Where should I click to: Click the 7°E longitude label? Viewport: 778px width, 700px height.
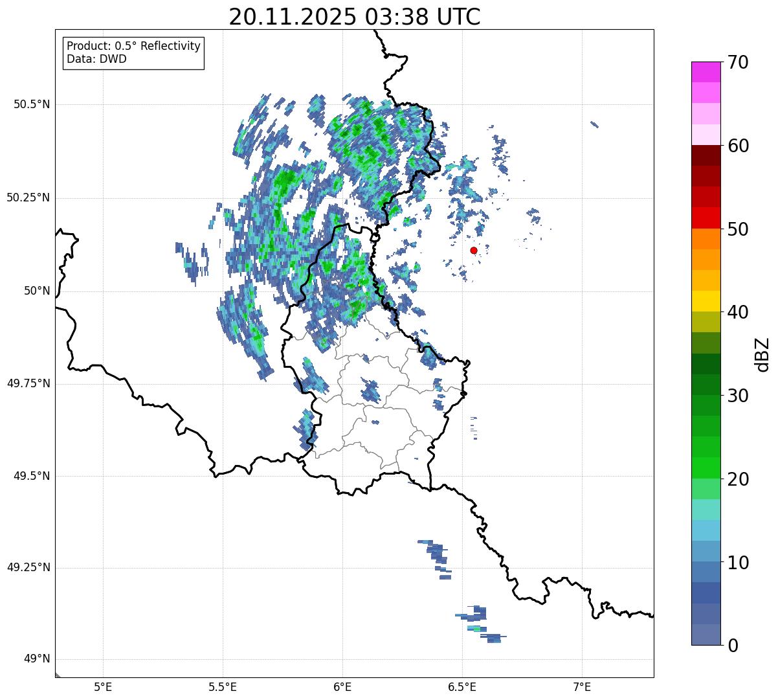pos(582,686)
